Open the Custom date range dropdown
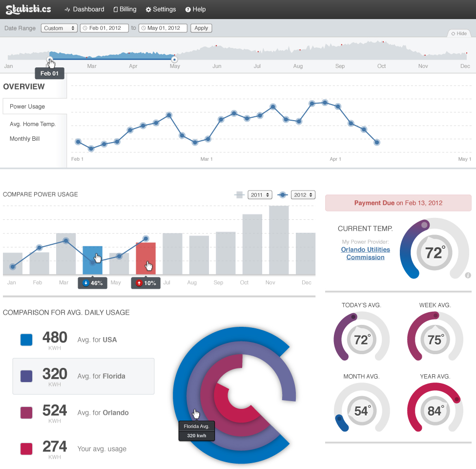 pos(59,28)
